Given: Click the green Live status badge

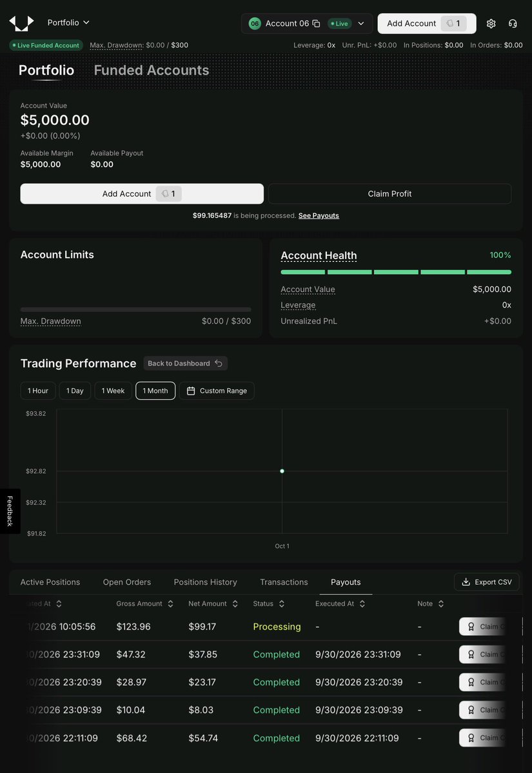Looking at the screenshot, I should pos(339,24).
